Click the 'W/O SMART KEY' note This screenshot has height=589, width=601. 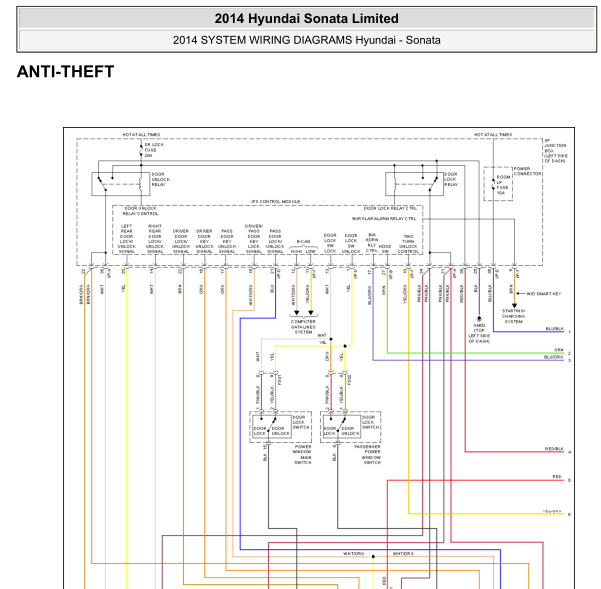544,294
